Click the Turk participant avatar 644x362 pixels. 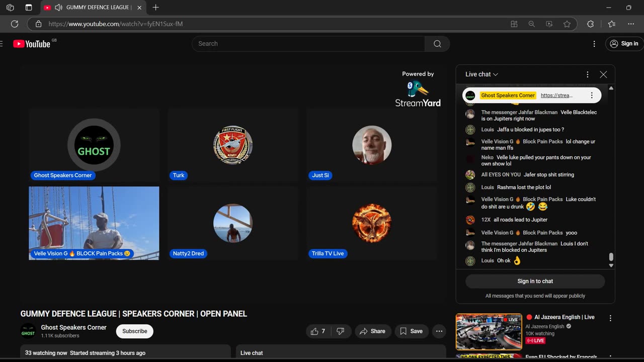tap(233, 145)
